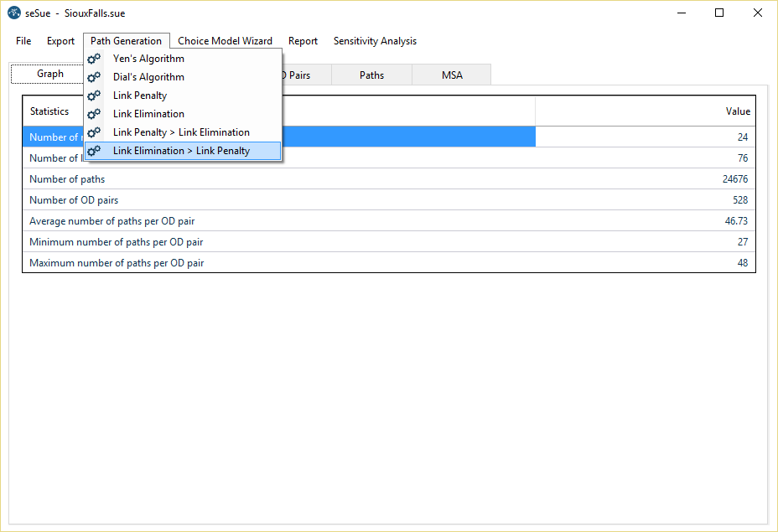Click gear icon next to Link Penalty
This screenshot has height=532, width=778.
click(94, 96)
